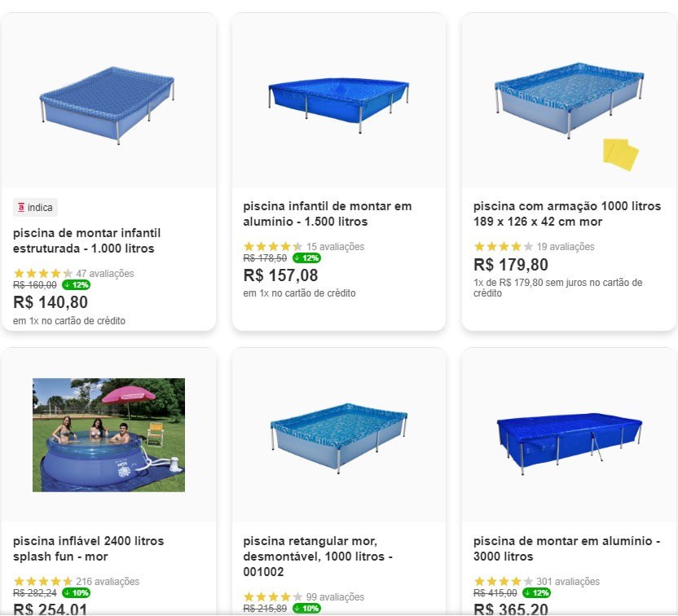This screenshot has height=616, width=678.
Task: Click green 12% discount badge above R$ 140,80
Action: [x=76, y=285]
